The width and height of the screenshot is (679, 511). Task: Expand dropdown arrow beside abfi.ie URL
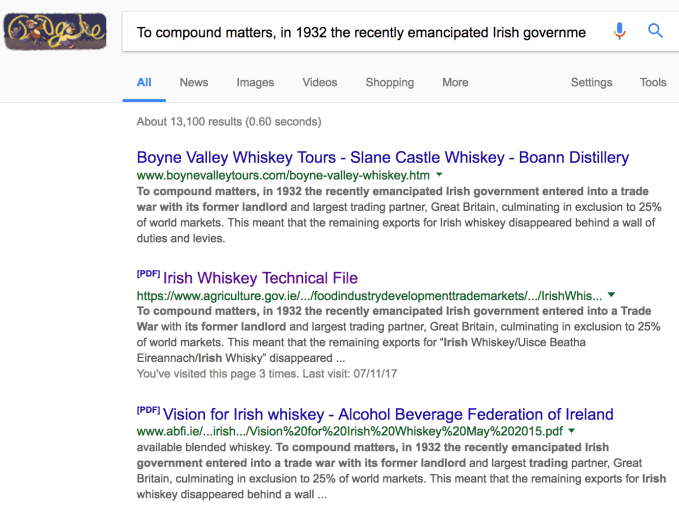point(571,432)
